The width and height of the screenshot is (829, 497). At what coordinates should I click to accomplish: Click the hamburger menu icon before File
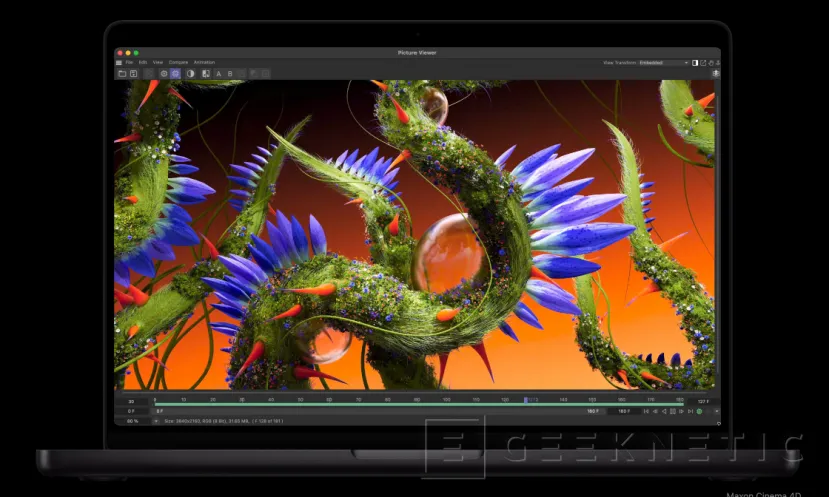tap(119, 62)
